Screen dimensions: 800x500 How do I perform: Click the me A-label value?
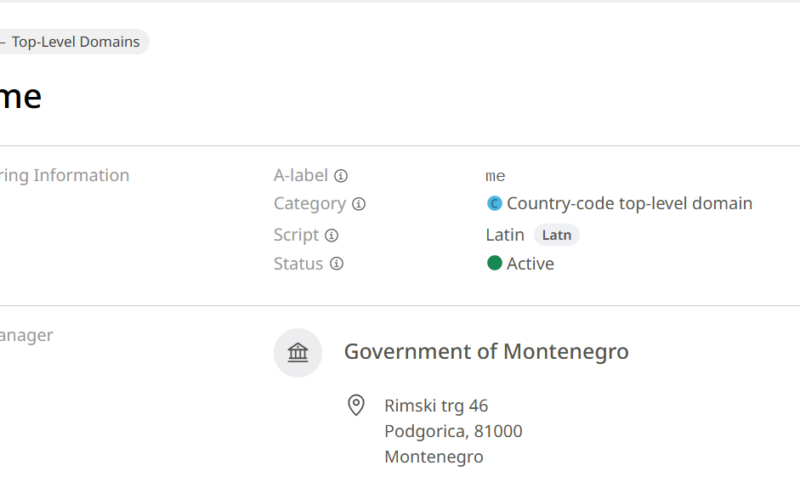(x=495, y=176)
